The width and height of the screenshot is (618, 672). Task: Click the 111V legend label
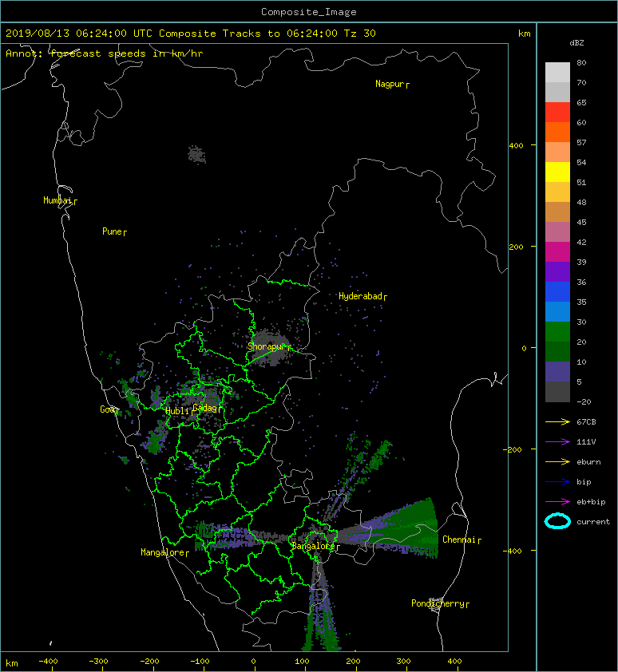point(586,441)
